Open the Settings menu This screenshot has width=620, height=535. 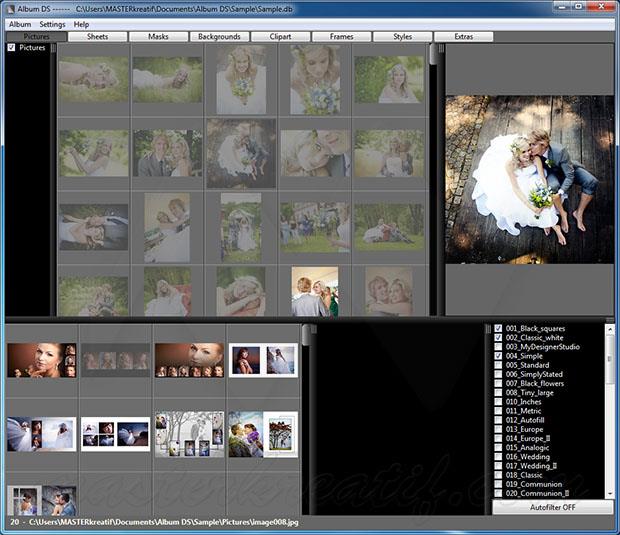tap(52, 24)
